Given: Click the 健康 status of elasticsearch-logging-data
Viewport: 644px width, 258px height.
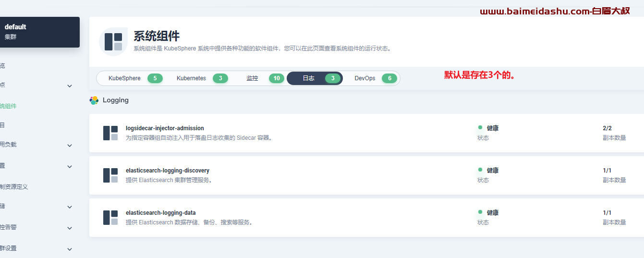Looking at the screenshot, I should tap(493, 213).
